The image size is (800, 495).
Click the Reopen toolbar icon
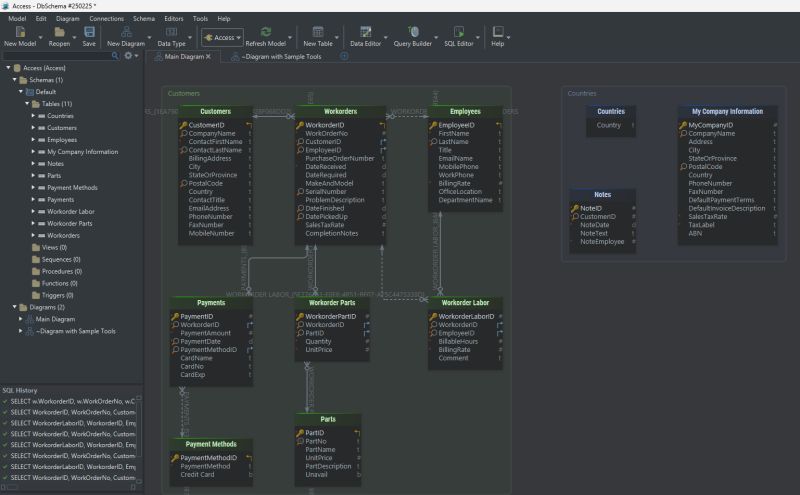[59, 32]
